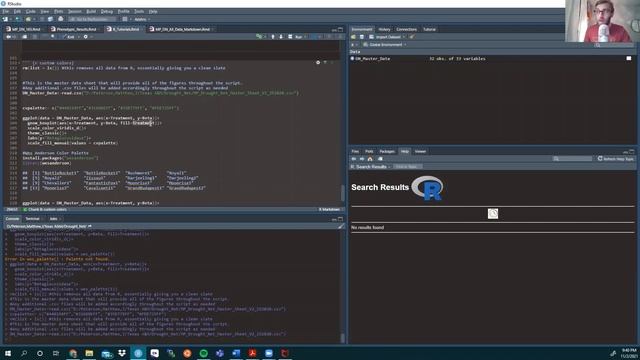Screen dimensions: 640x360
Task: Switch to the Tutorial tab
Action: pyautogui.click(x=429, y=29)
